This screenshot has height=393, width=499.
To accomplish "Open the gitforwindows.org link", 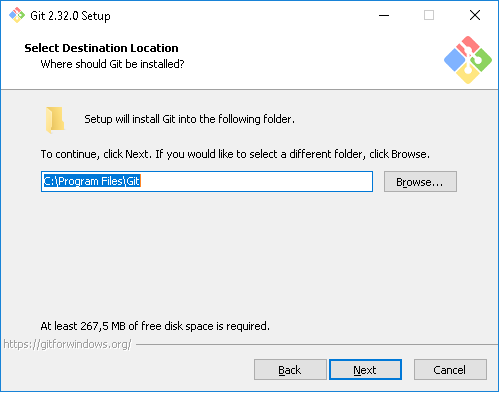I will coord(67,344).
